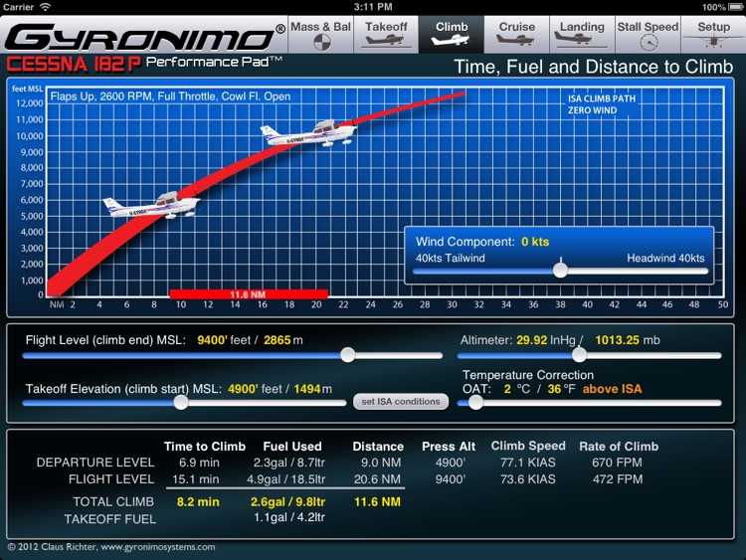Click the 3:11 PM clock
This screenshot has height=560, width=746.
(x=373, y=7)
